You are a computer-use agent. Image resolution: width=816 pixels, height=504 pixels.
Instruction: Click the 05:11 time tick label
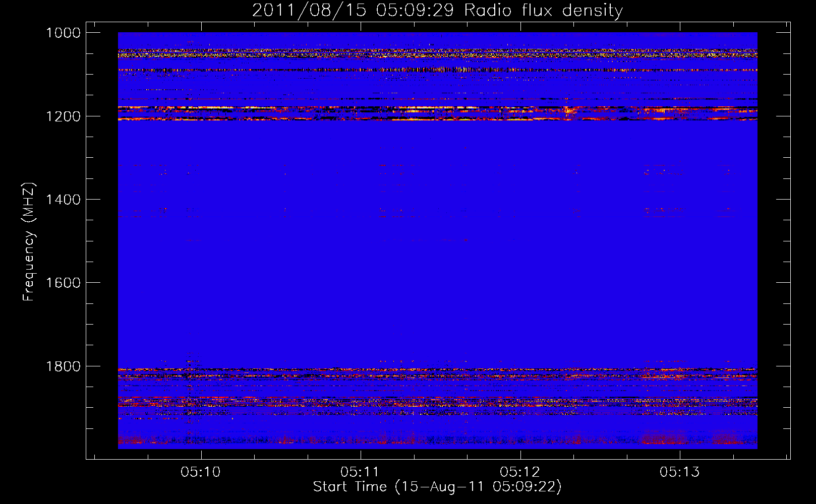360,472
